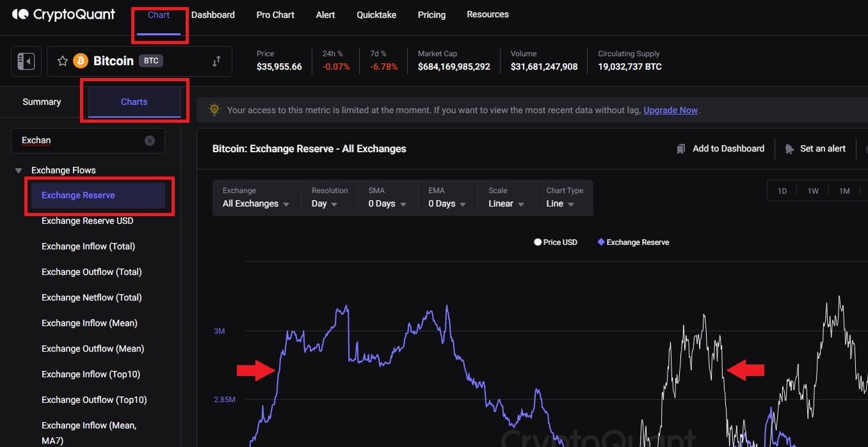Open Pricing page

(x=431, y=15)
